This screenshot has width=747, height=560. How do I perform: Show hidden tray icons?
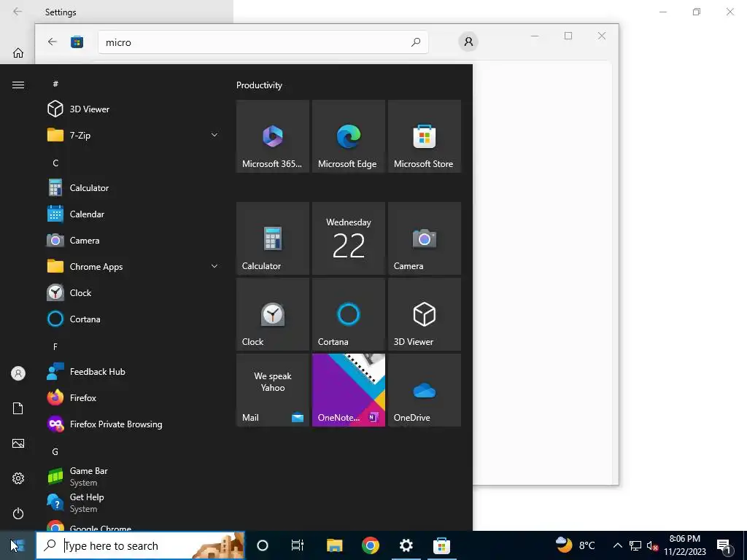pos(617,545)
